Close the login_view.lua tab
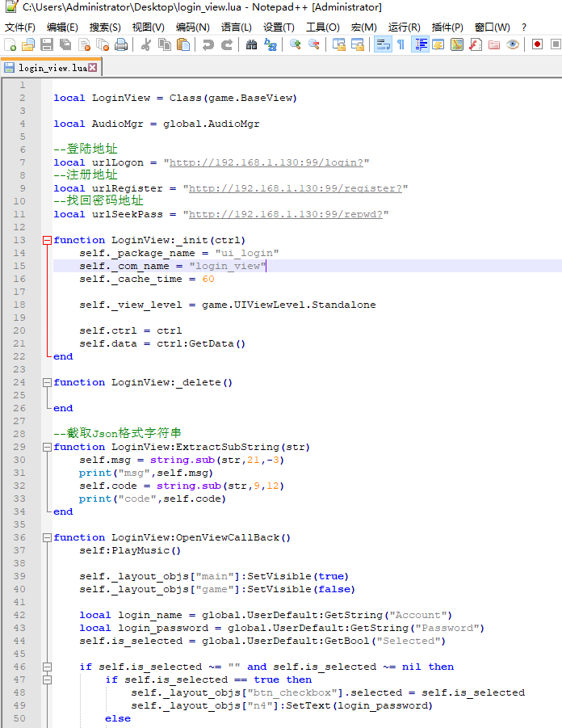This screenshot has height=728, width=562. click(x=93, y=68)
